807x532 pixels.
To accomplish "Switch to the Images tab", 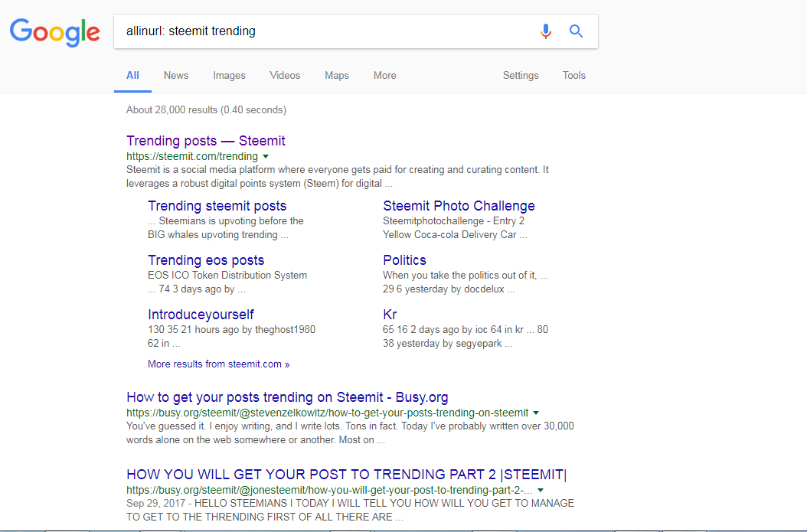I will tap(229, 75).
